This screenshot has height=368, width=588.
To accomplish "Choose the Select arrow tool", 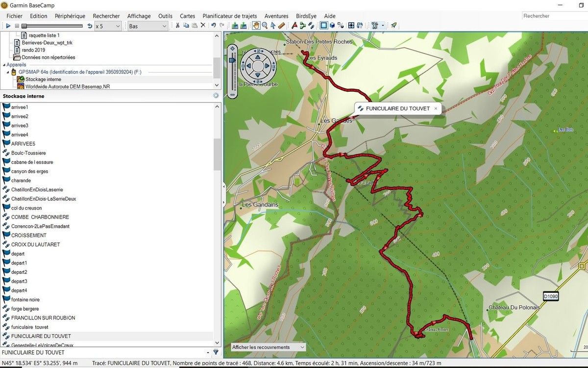I will [272, 26].
